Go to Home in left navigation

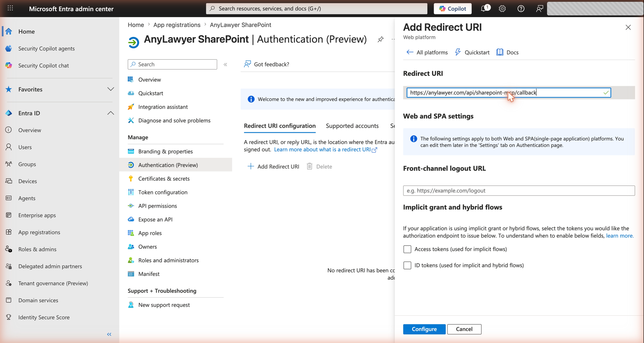click(27, 31)
